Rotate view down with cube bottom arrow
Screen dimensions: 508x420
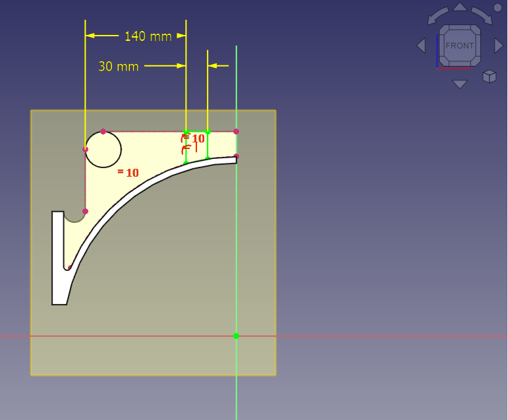point(460,84)
